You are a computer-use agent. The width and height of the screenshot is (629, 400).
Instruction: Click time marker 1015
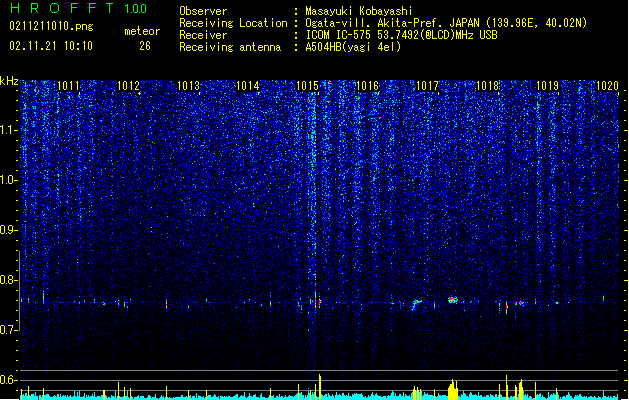pos(308,86)
